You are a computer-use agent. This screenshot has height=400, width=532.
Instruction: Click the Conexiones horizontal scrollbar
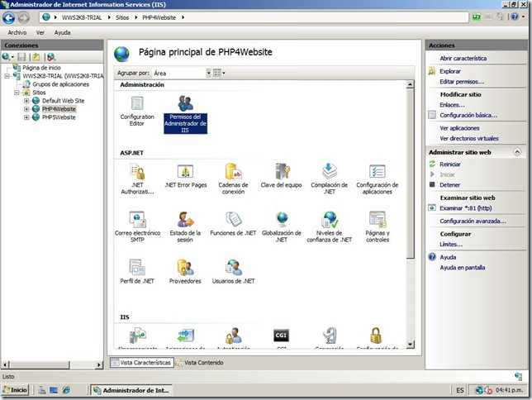[53, 365]
